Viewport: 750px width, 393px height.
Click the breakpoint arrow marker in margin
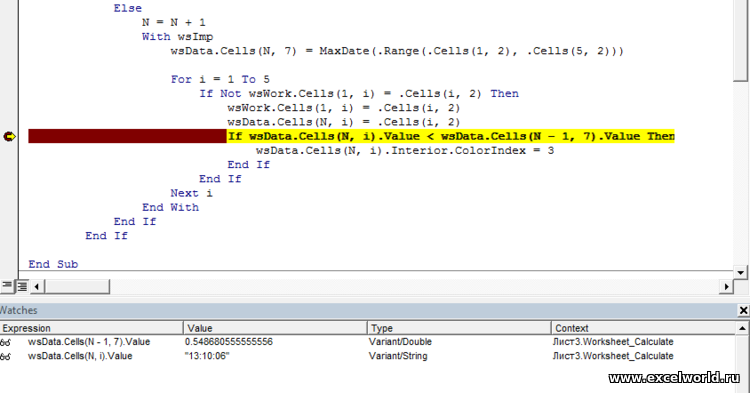coord(9,137)
